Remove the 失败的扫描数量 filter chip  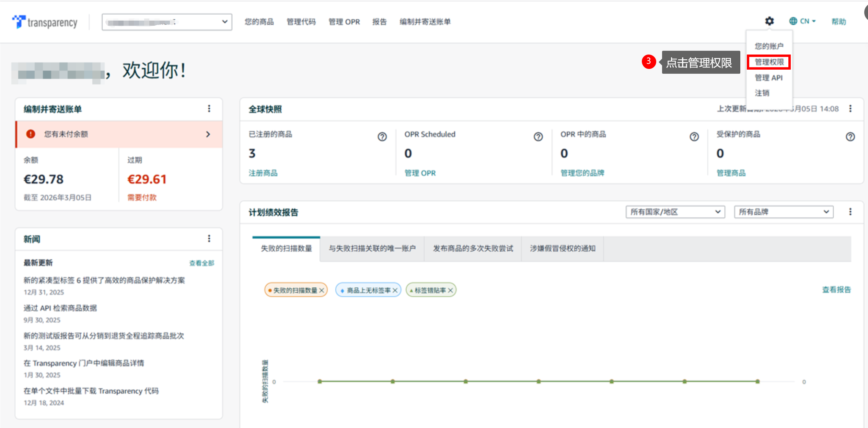[322, 290]
